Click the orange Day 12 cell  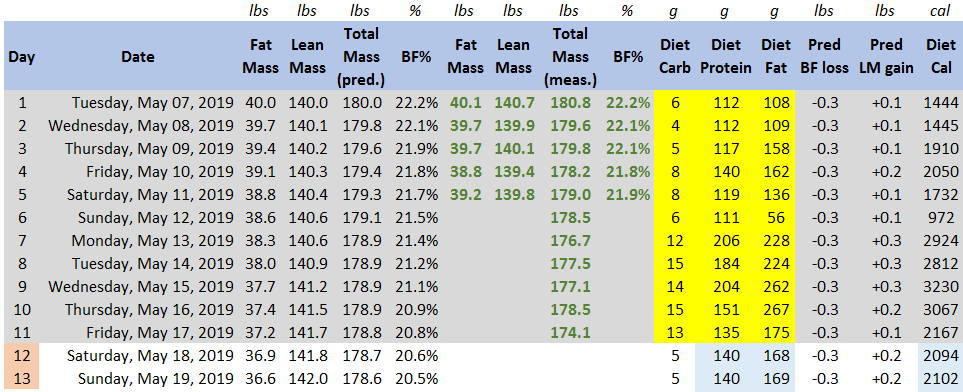point(22,355)
